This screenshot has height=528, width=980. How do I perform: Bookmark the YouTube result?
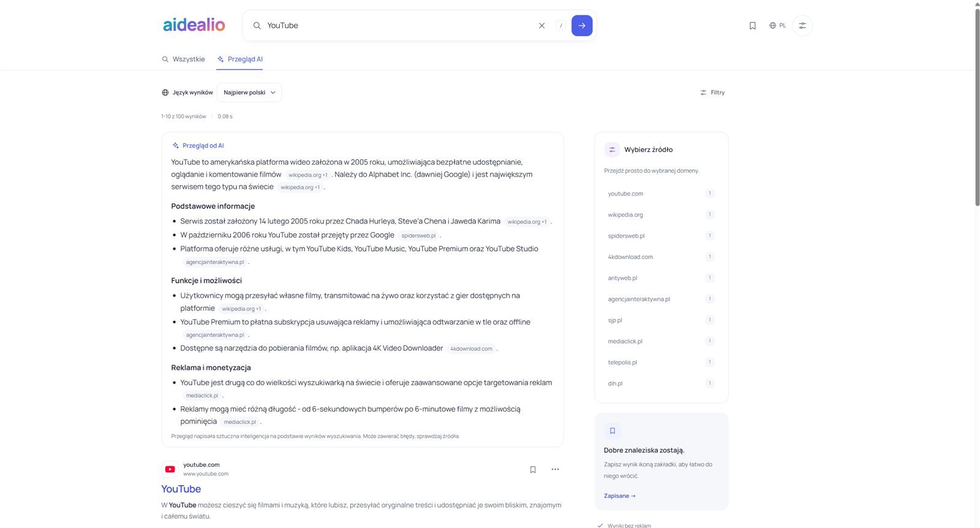pyautogui.click(x=533, y=470)
